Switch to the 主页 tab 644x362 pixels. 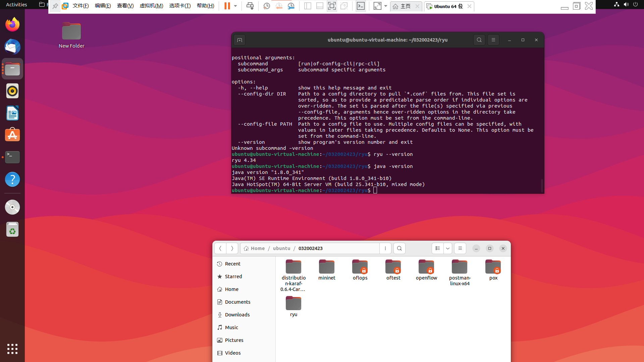[x=405, y=6]
